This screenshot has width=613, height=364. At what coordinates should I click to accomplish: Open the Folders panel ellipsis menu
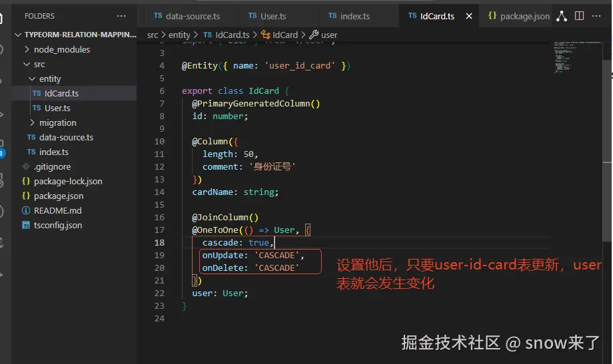[121, 16]
